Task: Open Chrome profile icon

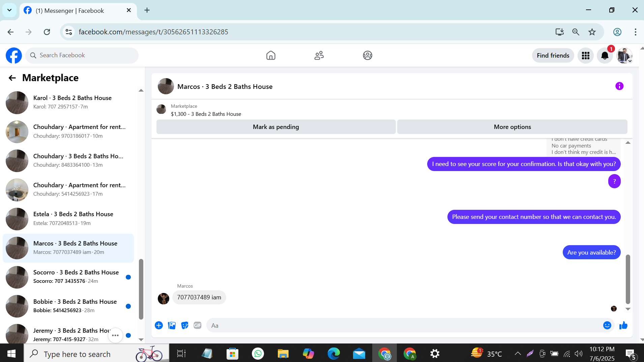Action: click(617, 32)
